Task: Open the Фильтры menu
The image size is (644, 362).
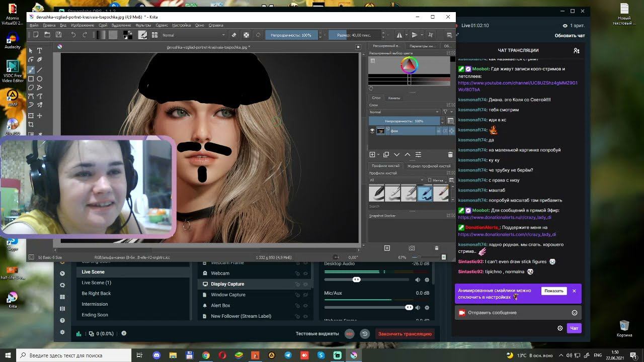Action: [143, 25]
